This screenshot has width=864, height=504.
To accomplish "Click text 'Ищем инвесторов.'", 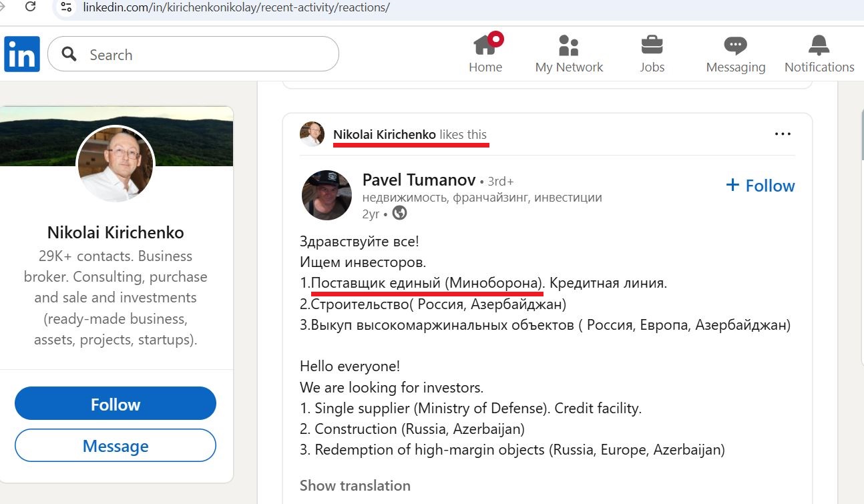I will tap(363, 262).
